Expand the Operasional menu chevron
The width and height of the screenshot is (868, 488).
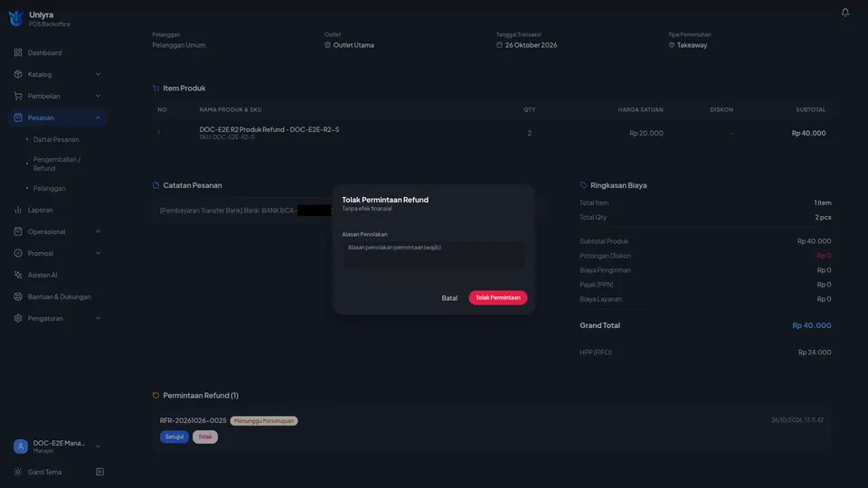(x=98, y=231)
